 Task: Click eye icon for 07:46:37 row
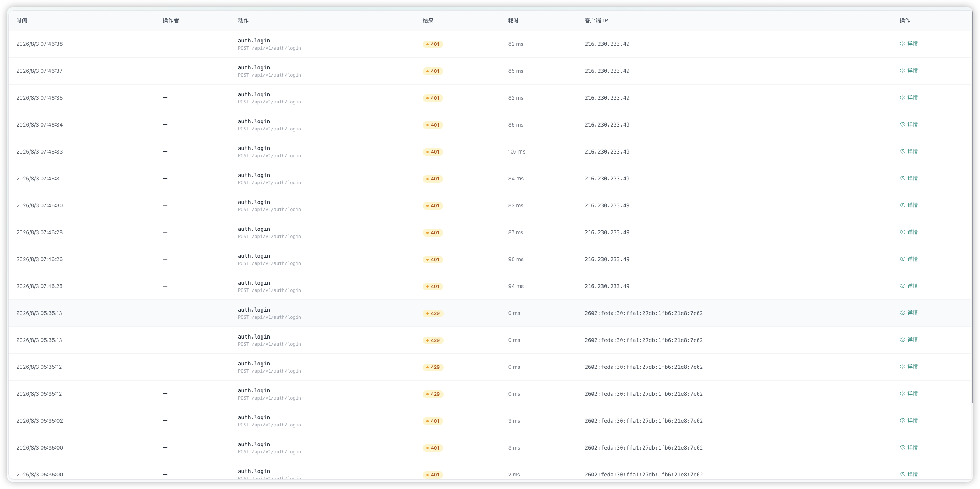[x=902, y=71]
